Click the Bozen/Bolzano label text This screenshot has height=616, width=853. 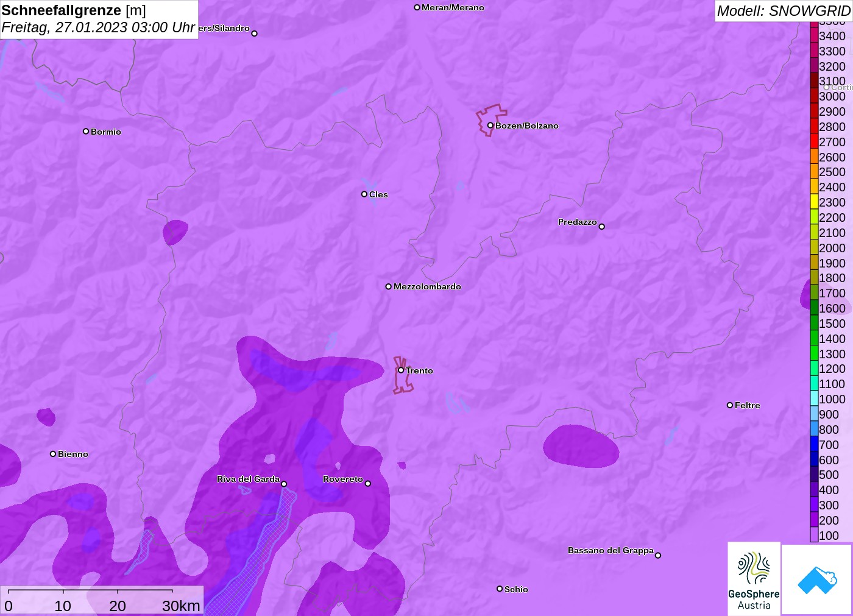pos(527,126)
